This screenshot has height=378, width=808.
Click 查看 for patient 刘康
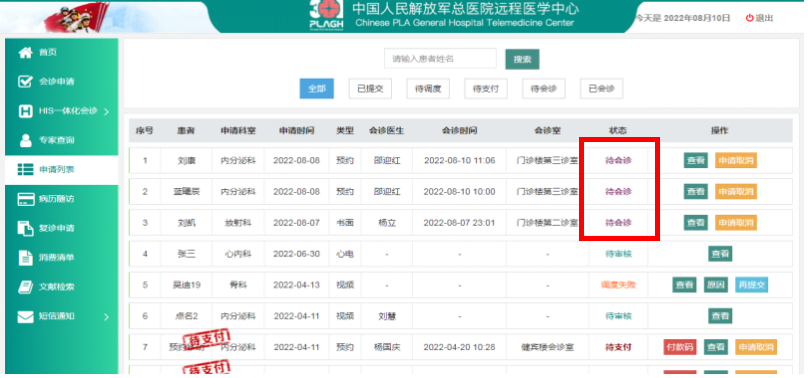click(x=696, y=161)
